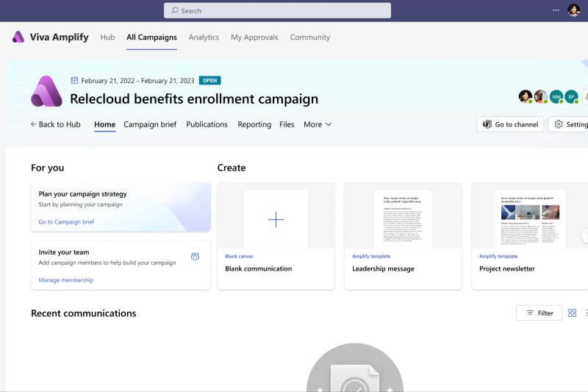Screen dimensions: 588x392
Task: Click the 'Create' heading
Action: point(232,168)
